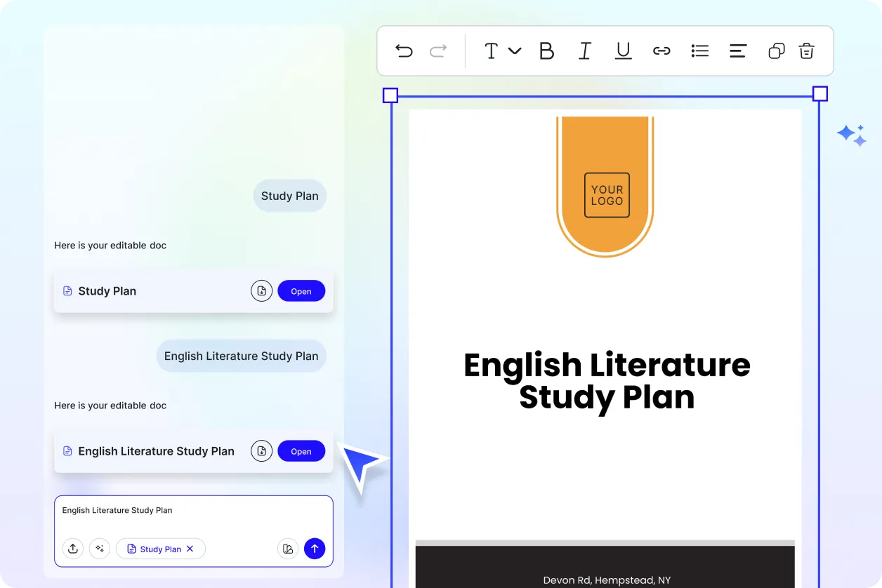The width and height of the screenshot is (882, 588).
Task: Send the prompt with the arrow button
Action: pos(315,549)
